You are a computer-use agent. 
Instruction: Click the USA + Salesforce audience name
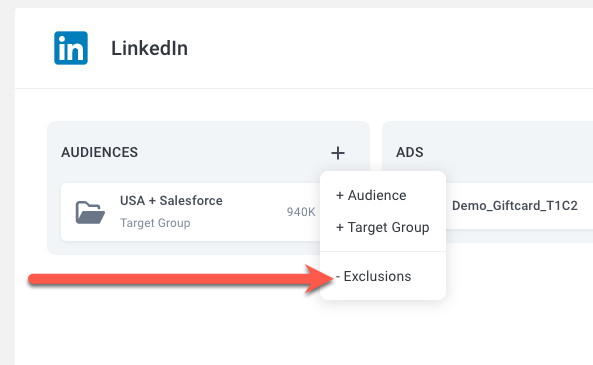pos(171,200)
